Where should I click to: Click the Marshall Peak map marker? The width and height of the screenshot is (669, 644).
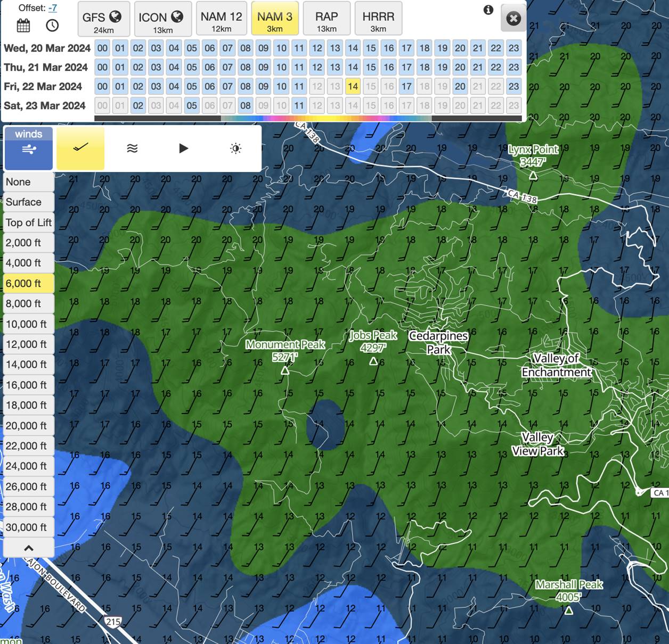coord(568,610)
